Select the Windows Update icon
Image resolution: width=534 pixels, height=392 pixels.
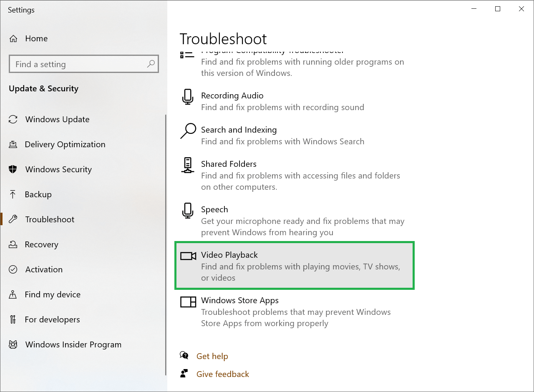[x=13, y=119]
